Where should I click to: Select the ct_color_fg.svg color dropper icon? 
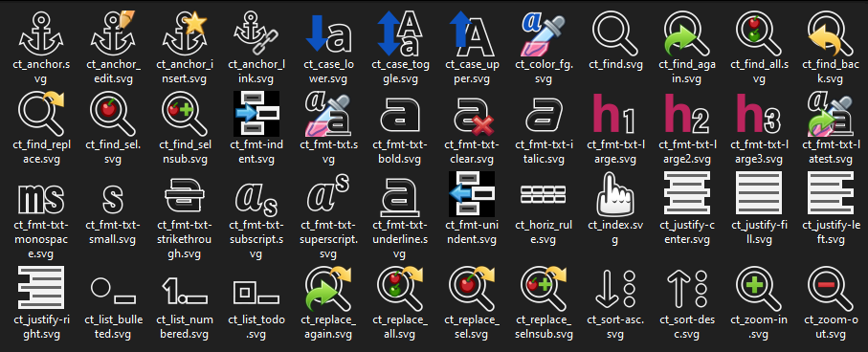(x=543, y=33)
